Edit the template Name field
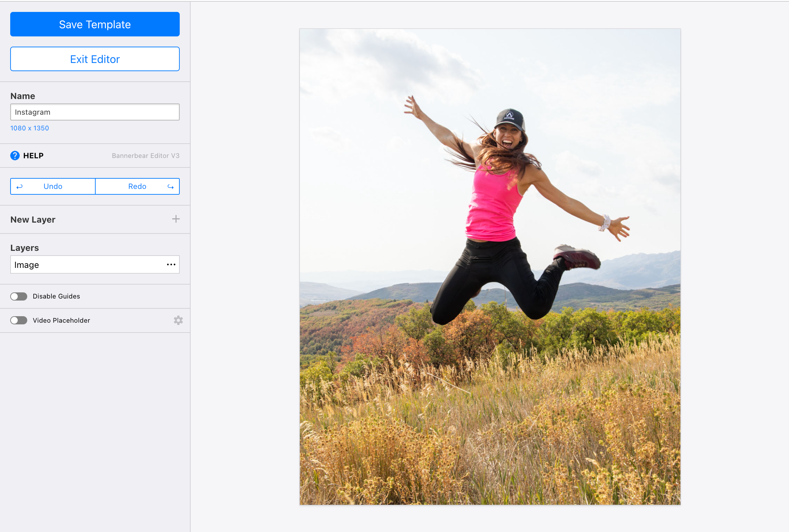The width and height of the screenshot is (789, 532). 95,112
